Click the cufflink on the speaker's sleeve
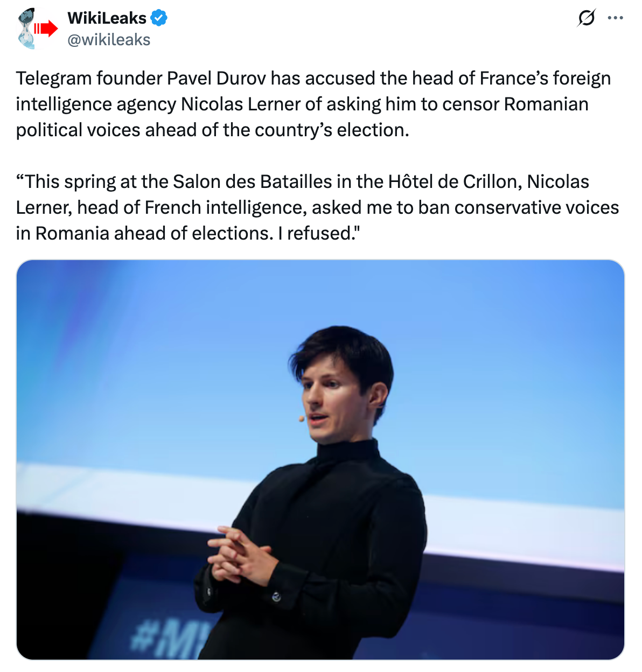642x672 pixels. [x=276, y=597]
